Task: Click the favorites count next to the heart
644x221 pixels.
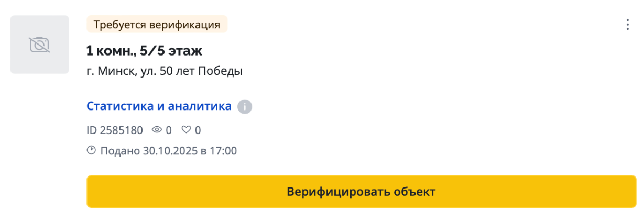Action: 198,130
